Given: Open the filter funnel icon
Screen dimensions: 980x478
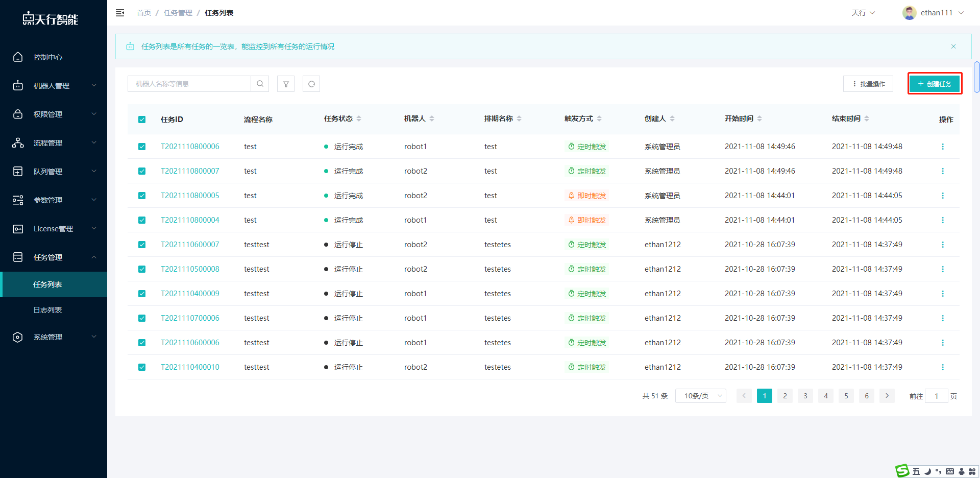Looking at the screenshot, I should [286, 84].
